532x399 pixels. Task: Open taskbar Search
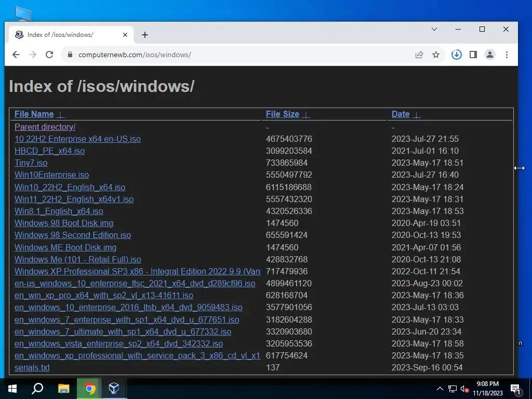[x=37, y=389]
